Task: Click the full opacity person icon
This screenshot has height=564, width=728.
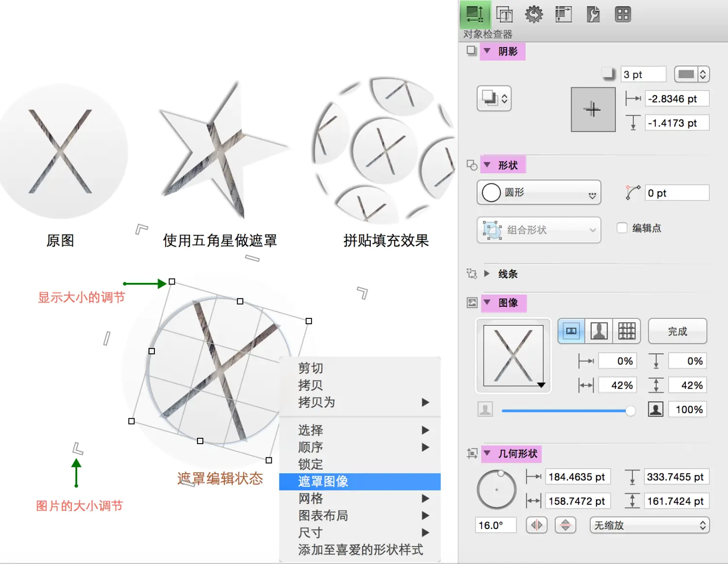Action: point(656,410)
